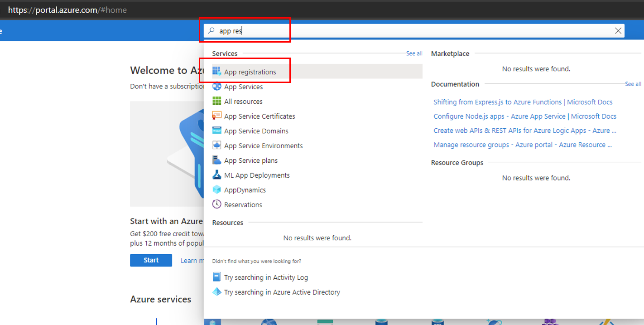Click the Services section heading
Viewport: 644px width, 325px height.
(225, 53)
